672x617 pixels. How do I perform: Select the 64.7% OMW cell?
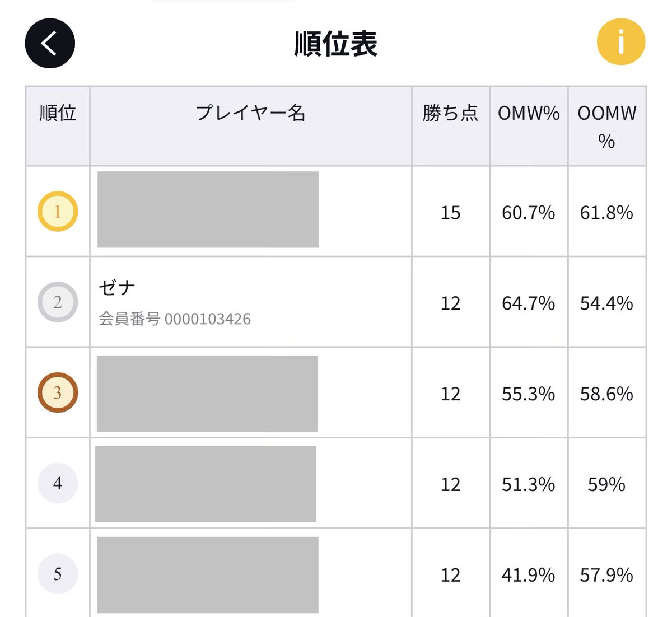[529, 302]
